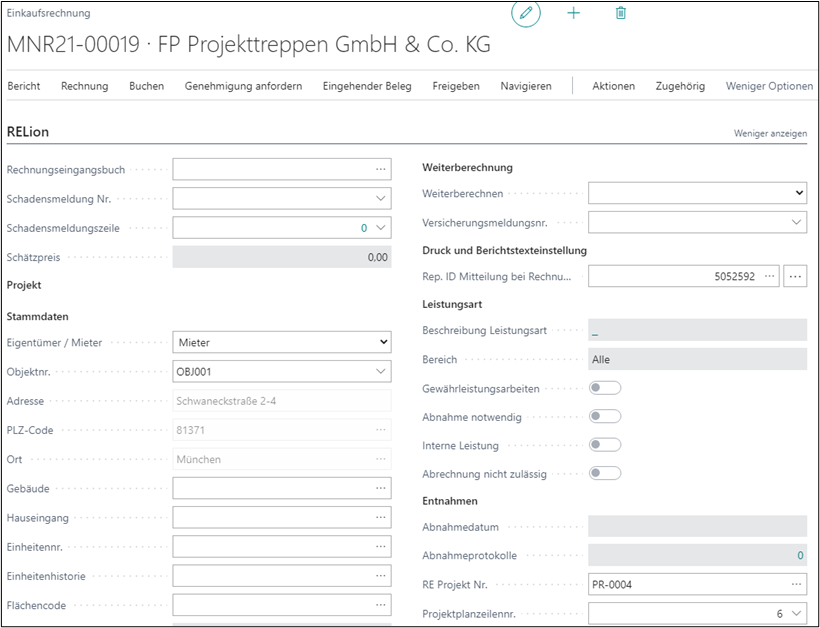This screenshot has height=628, width=820.
Task: Expand the Weiterberechnen dropdown
Action: click(x=697, y=193)
